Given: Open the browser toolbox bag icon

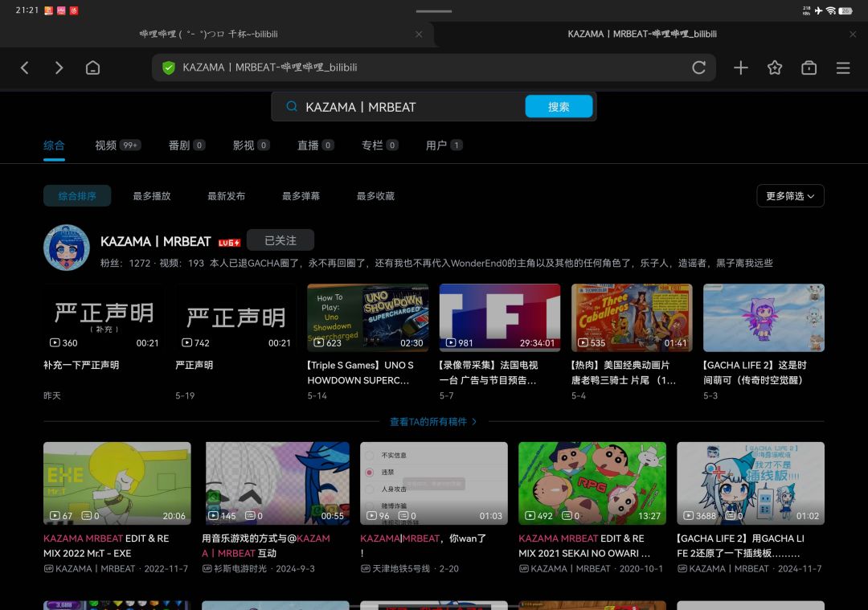Looking at the screenshot, I should (x=809, y=68).
